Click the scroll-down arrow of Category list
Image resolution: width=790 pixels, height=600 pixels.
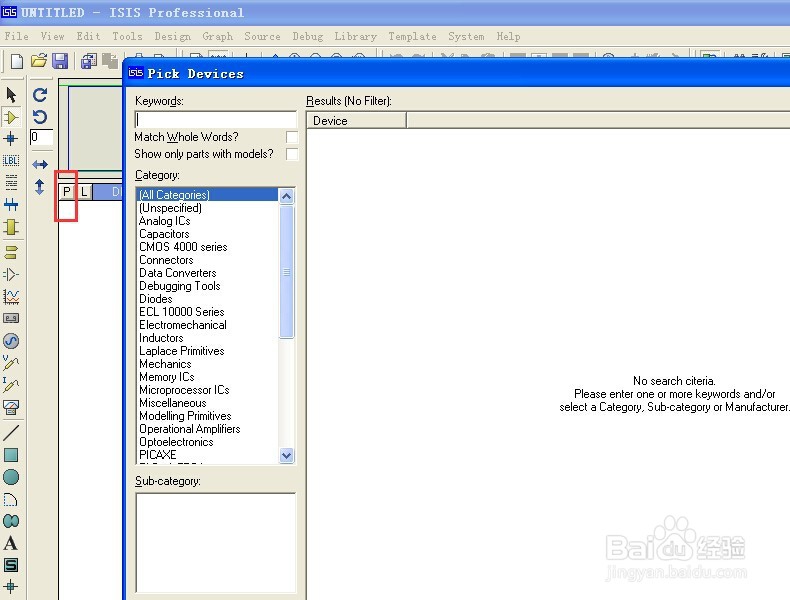pyautogui.click(x=287, y=455)
